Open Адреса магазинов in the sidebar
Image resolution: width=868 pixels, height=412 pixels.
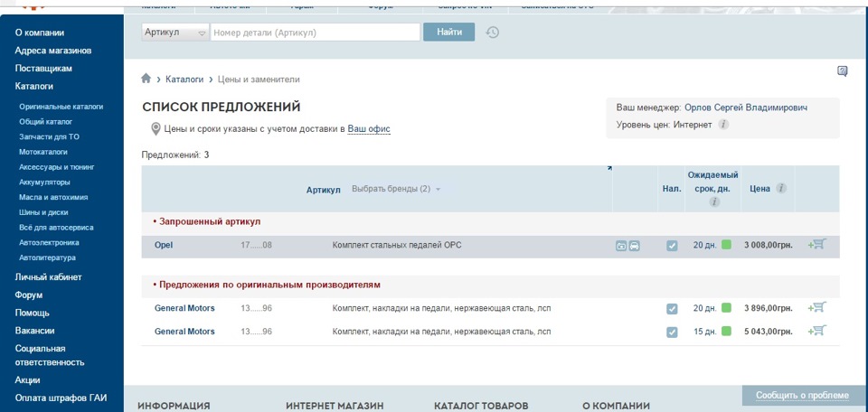pos(53,51)
